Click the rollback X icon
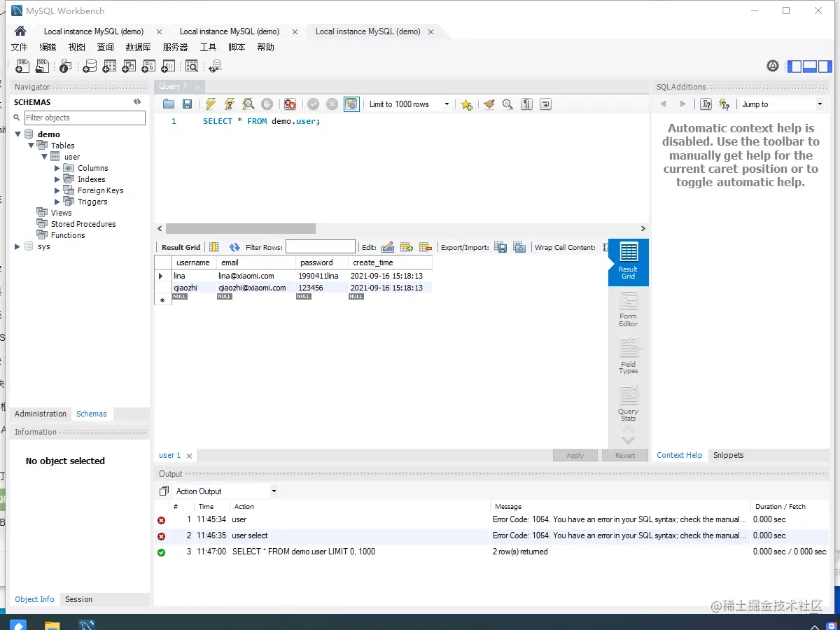Screen dimensions: 840x630 332,104
